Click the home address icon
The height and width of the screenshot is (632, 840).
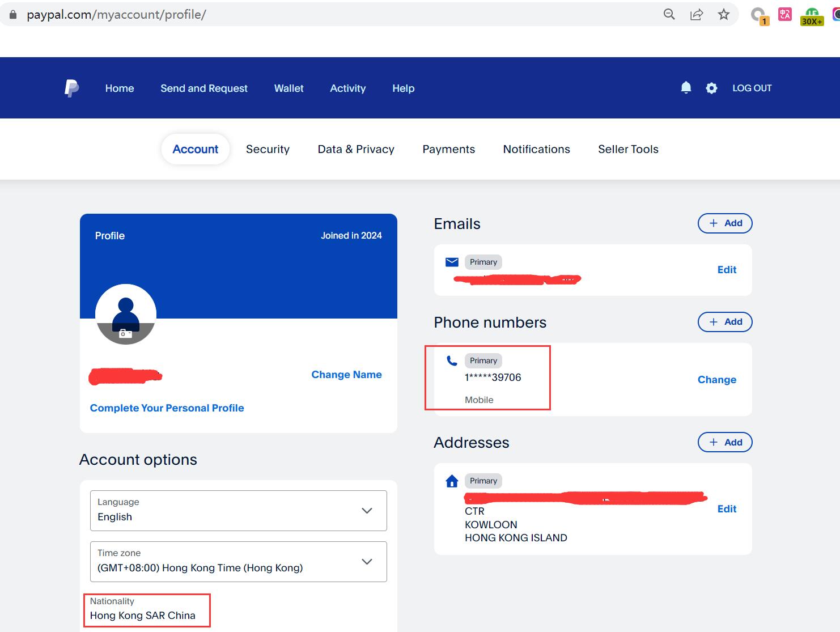[x=452, y=481]
